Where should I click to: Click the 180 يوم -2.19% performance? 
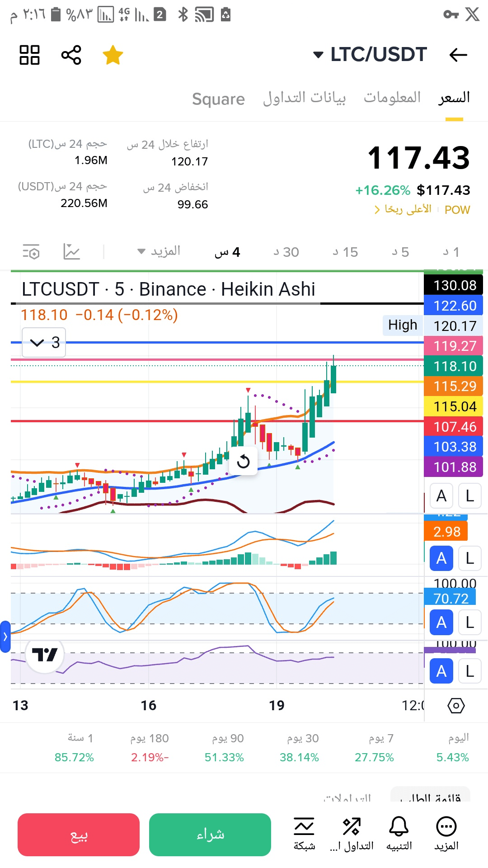tap(150, 748)
